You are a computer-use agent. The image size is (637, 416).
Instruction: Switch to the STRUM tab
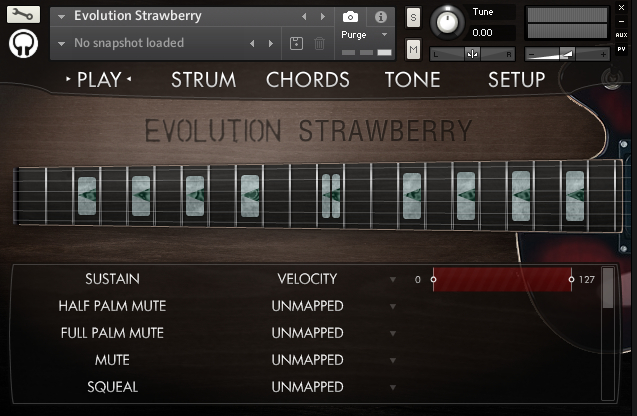coord(204,80)
